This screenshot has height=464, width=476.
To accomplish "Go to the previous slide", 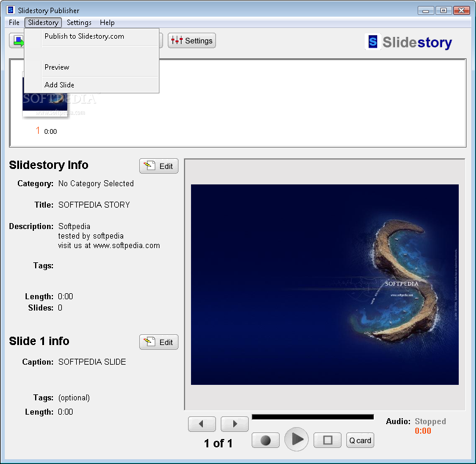I will pyautogui.click(x=202, y=424).
